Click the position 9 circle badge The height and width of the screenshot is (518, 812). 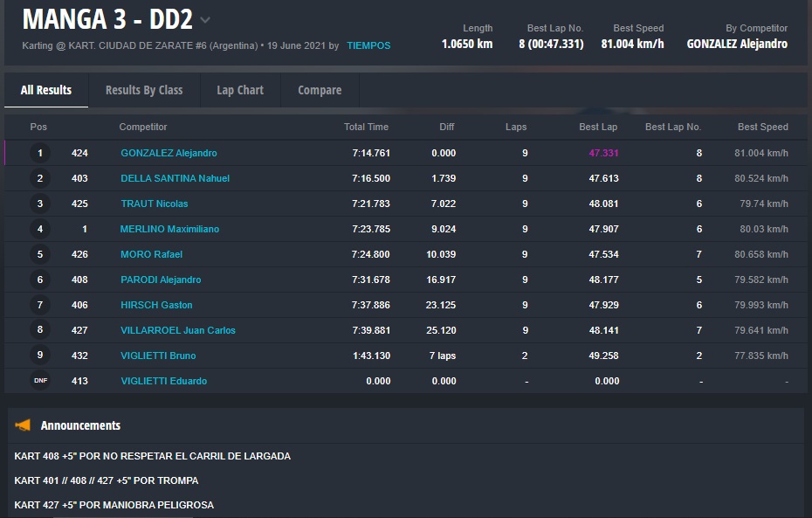coord(39,356)
